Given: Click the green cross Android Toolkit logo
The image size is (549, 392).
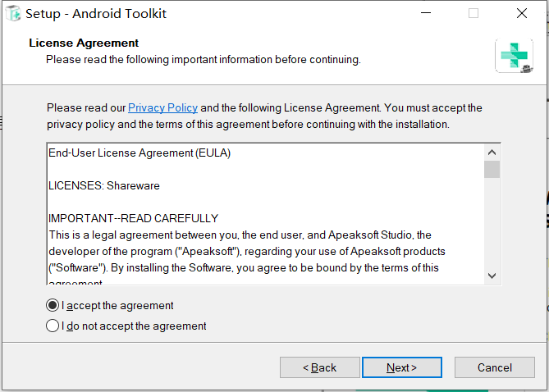Looking at the screenshot, I should (x=514, y=56).
